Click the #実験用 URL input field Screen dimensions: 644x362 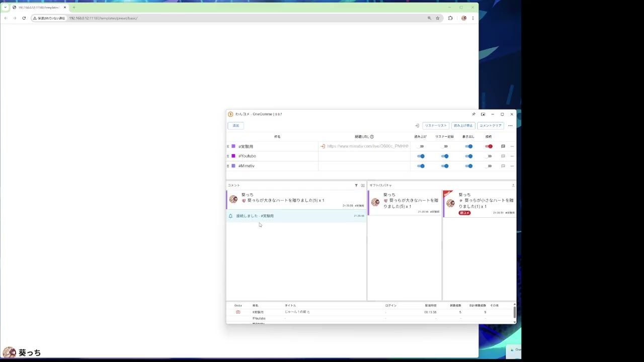click(368, 146)
